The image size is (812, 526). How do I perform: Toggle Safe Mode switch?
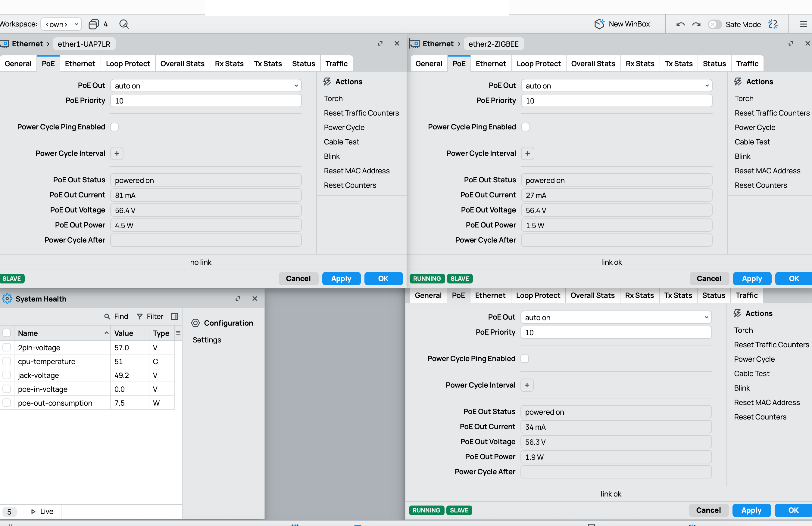coord(714,24)
